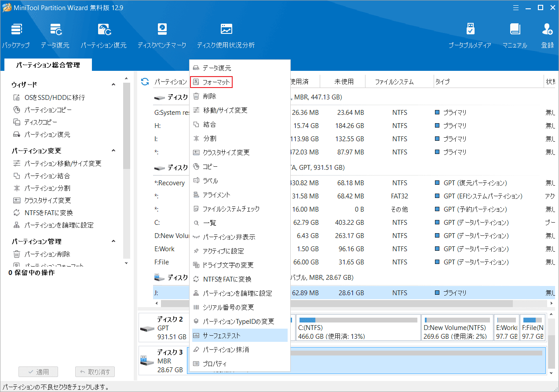Select パーティション移動/サイズ変更 in the sidebar
The image size is (559, 392).
click(57, 163)
